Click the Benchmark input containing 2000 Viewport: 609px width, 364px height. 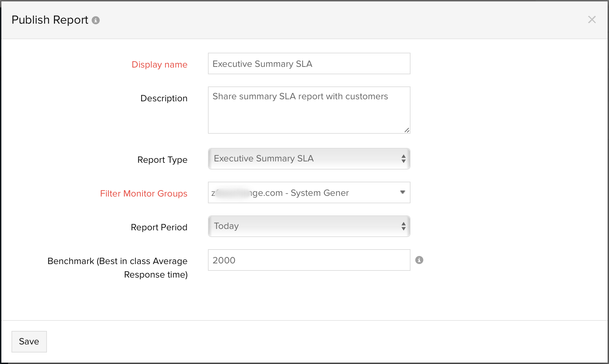pos(309,260)
